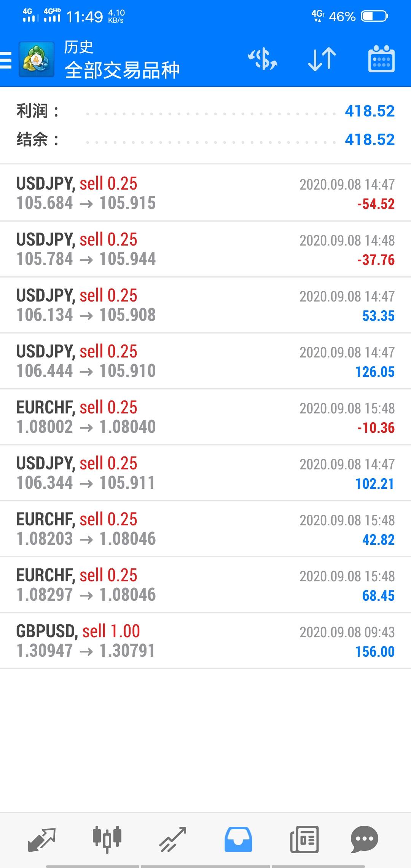Select USDJPY trade closed at 105.944
The width and height of the screenshot is (411, 868).
[x=205, y=249]
